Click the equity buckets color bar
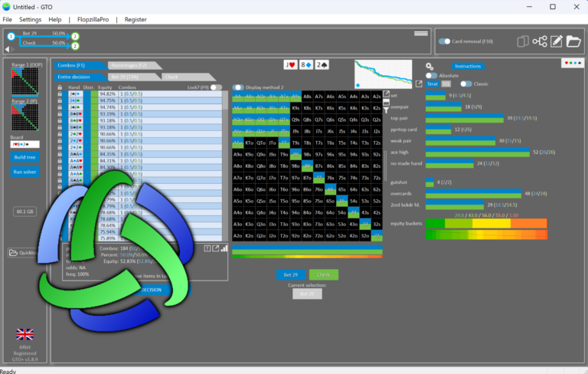Image resolution: width=588 pixels, height=374 pixels. [x=486, y=224]
